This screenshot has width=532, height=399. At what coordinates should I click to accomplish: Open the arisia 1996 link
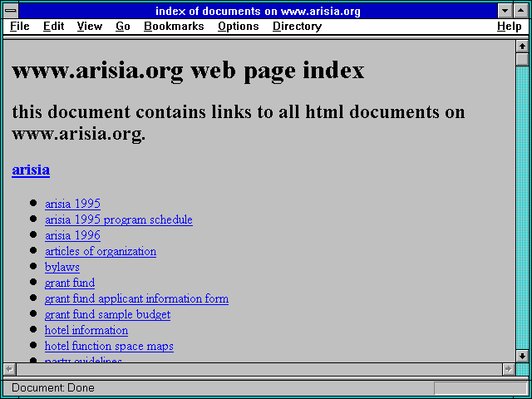(x=72, y=235)
